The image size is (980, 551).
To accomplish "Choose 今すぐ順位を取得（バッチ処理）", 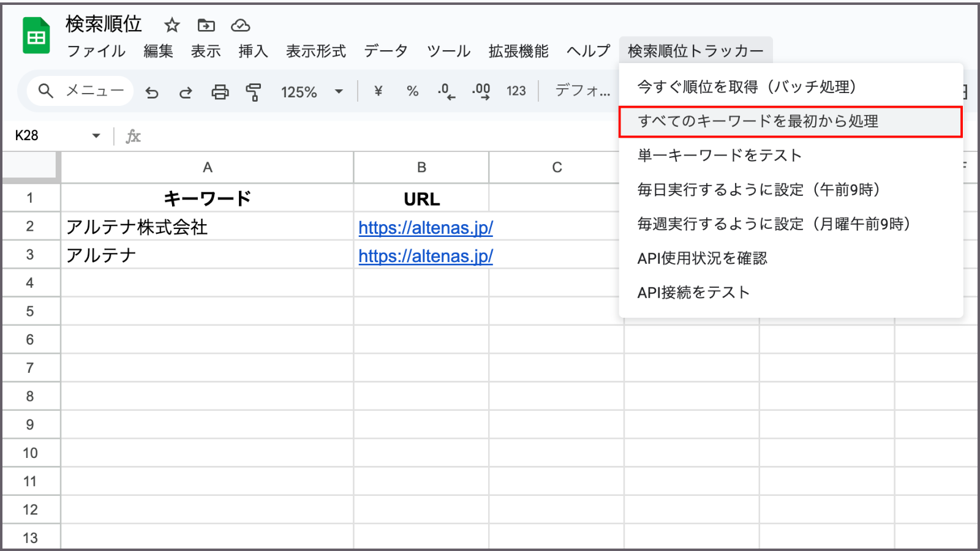I will pos(791,87).
